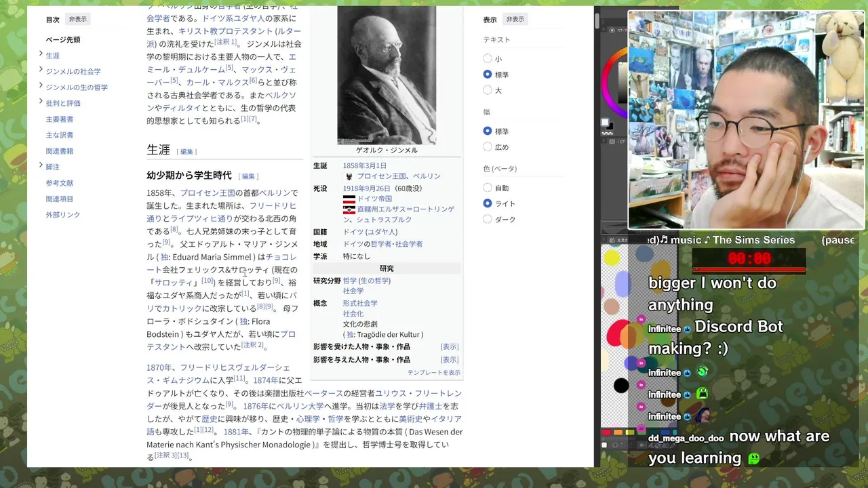
Task: Open 参考文献 in the table of contents
Action: 60,182
